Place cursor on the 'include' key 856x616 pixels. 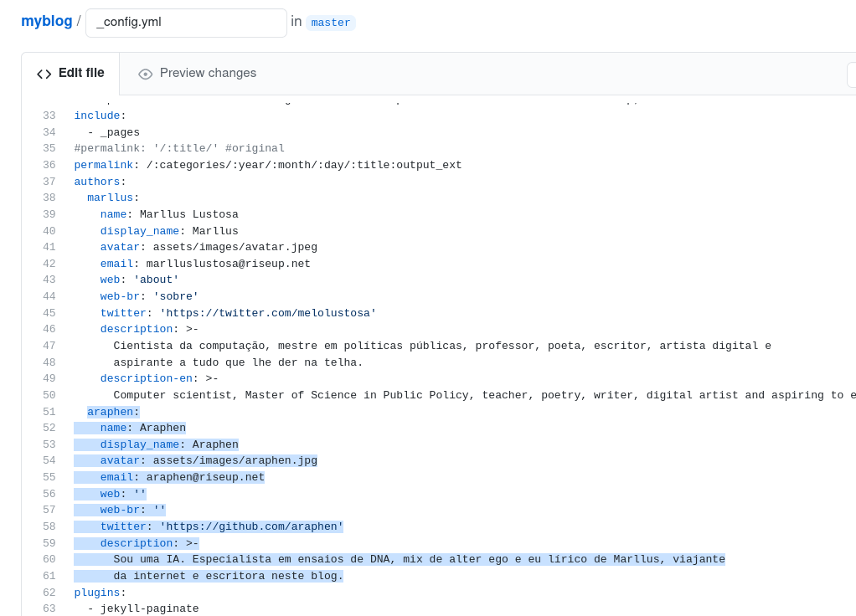(97, 116)
